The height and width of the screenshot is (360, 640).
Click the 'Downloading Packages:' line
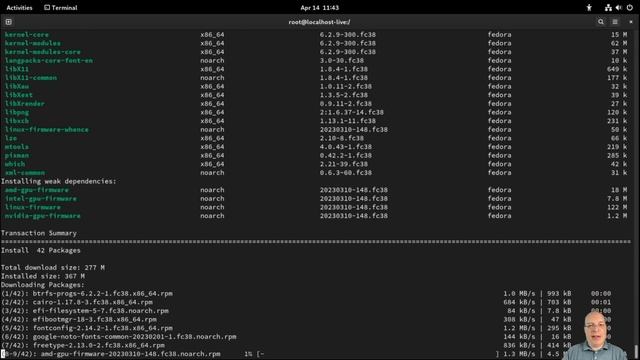[42, 285]
